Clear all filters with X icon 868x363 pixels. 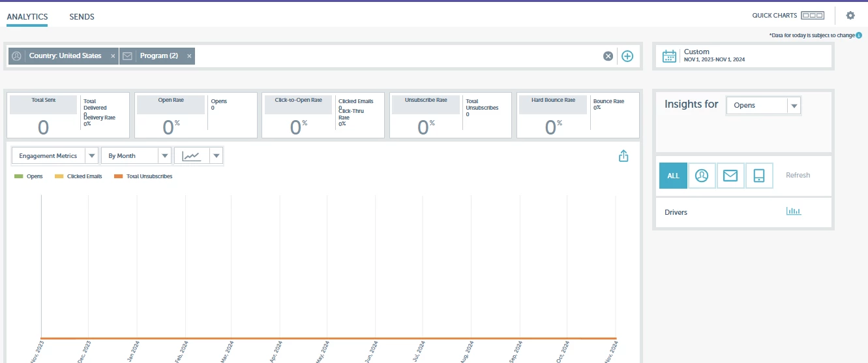coord(608,56)
